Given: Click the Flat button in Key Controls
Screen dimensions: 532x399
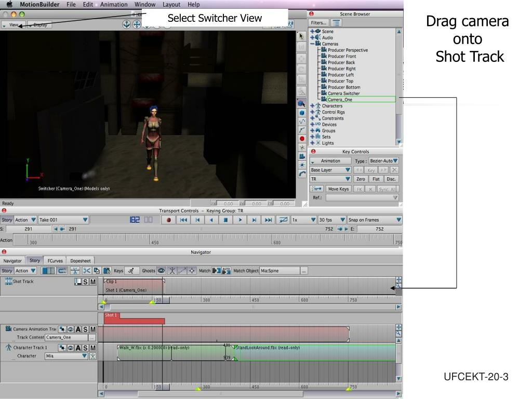Looking at the screenshot, I should (376, 179).
